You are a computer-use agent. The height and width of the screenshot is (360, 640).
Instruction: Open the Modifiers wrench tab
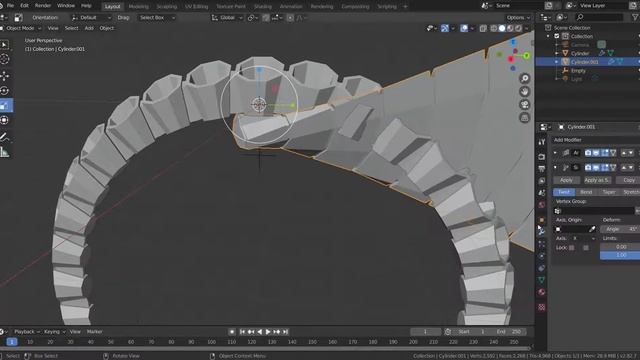(x=542, y=231)
